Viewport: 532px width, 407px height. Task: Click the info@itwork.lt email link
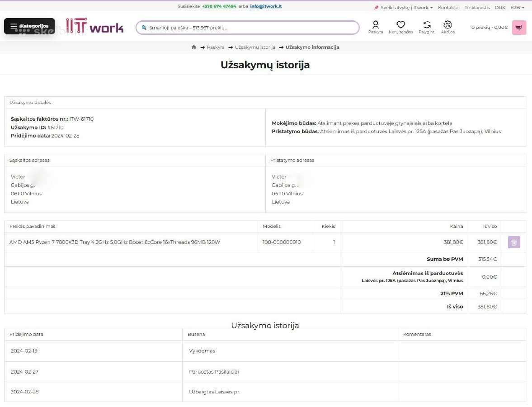[x=266, y=6]
